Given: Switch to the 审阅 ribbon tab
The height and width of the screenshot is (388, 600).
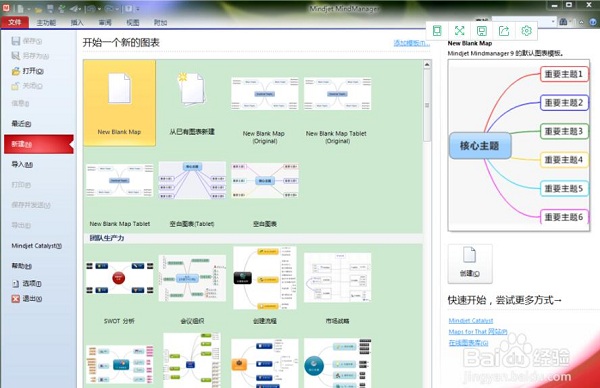Looking at the screenshot, I should pos(104,23).
